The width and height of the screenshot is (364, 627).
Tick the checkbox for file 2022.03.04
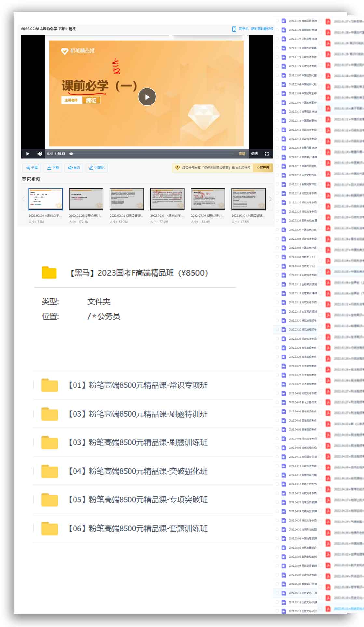[277, 239]
